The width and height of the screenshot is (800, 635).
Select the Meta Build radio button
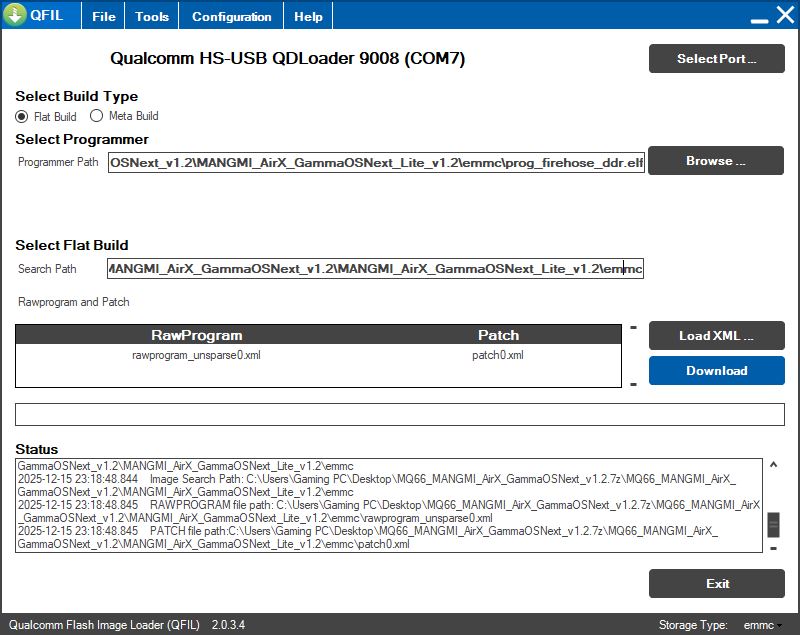97,116
